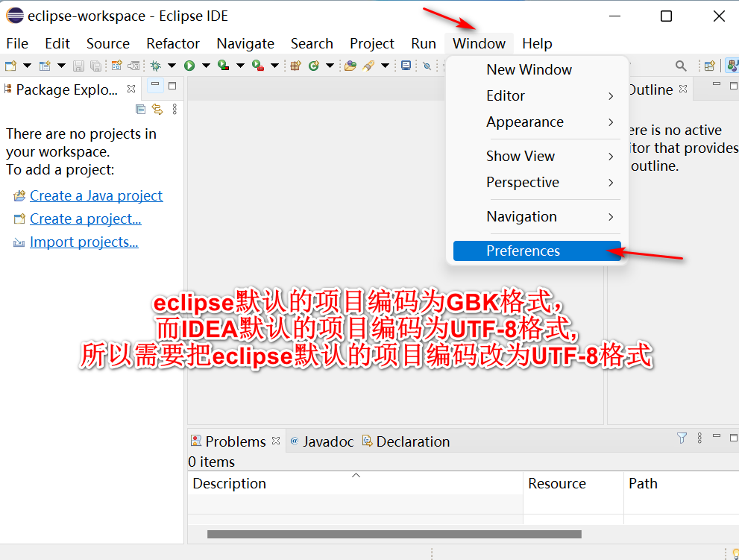Open the Help menu

coord(537,43)
